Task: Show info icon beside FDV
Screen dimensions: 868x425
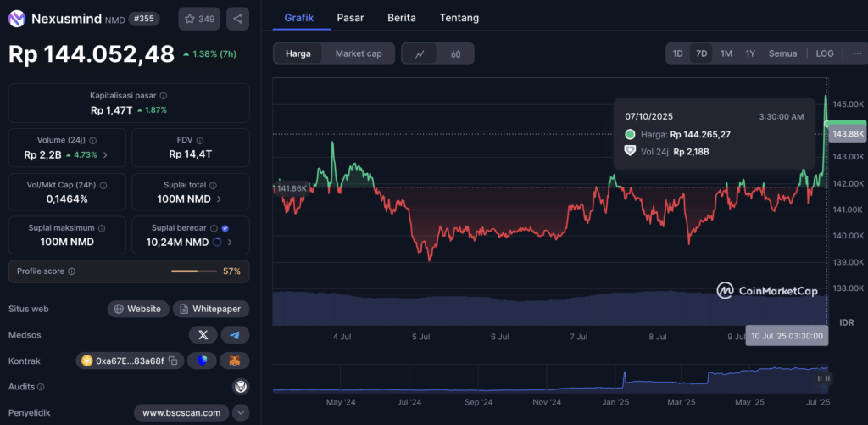Action: (x=200, y=141)
